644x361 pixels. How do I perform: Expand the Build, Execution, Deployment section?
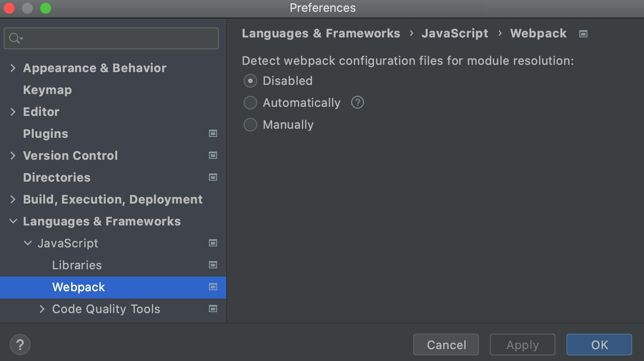click(x=13, y=199)
